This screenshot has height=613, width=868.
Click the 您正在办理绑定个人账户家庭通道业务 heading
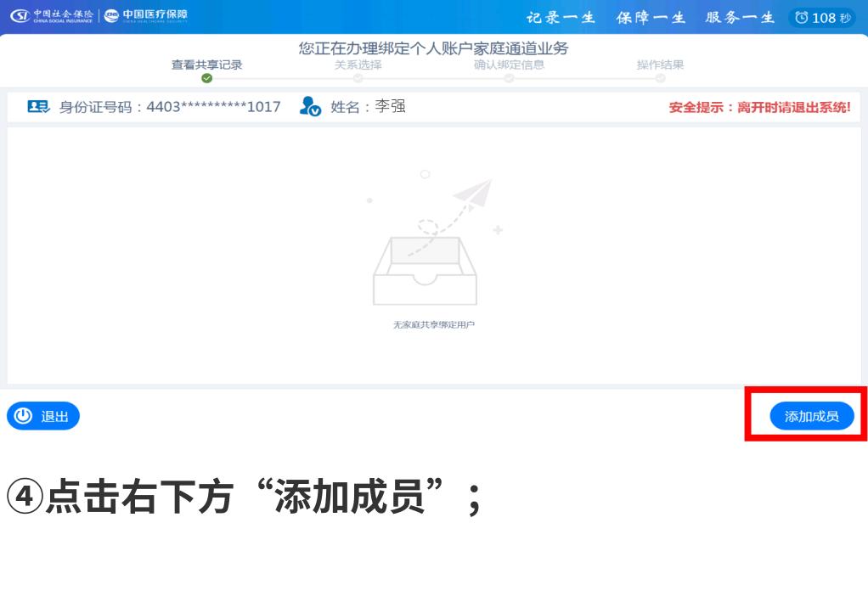tap(433, 48)
